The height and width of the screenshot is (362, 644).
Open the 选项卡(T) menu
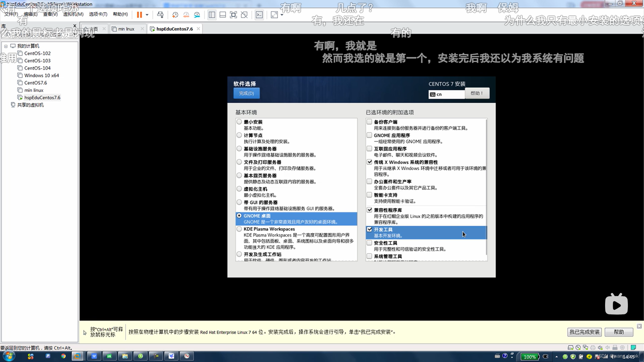tap(98, 14)
